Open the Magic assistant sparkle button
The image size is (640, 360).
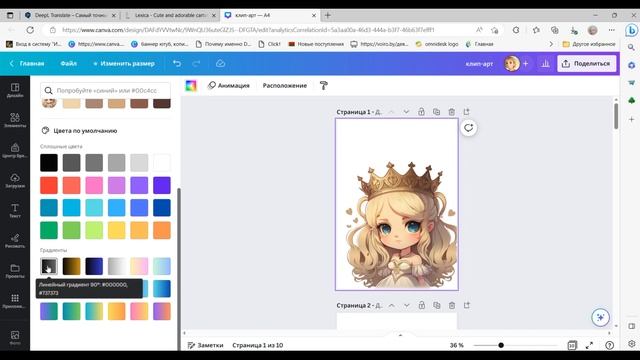pos(600,317)
